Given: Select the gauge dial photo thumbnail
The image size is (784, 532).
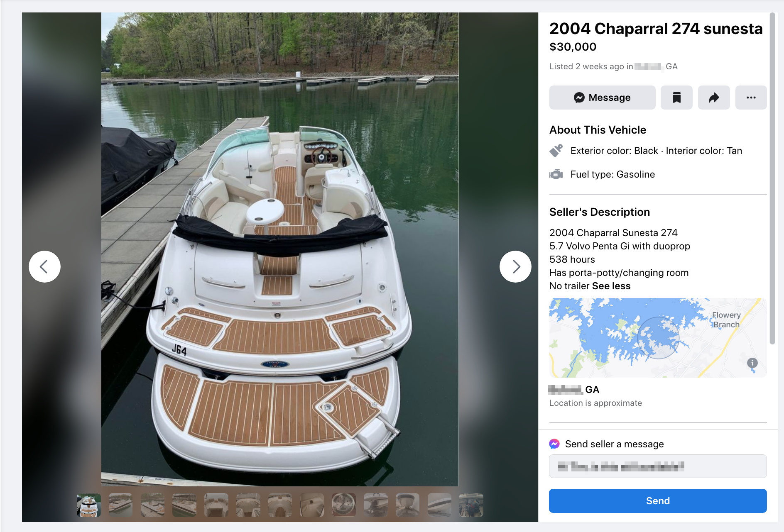Looking at the screenshot, I should click(x=344, y=505).
